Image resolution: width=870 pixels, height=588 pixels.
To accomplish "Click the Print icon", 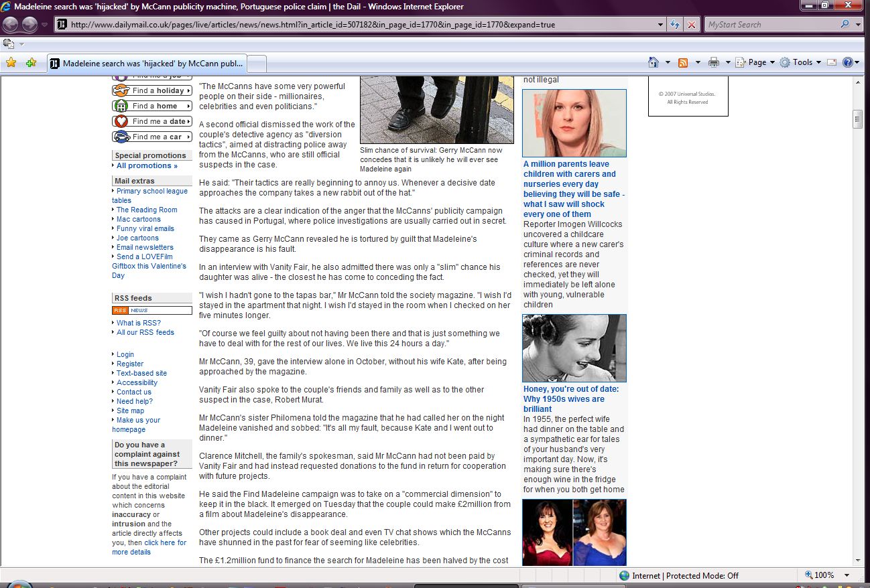I will (713, 62).
